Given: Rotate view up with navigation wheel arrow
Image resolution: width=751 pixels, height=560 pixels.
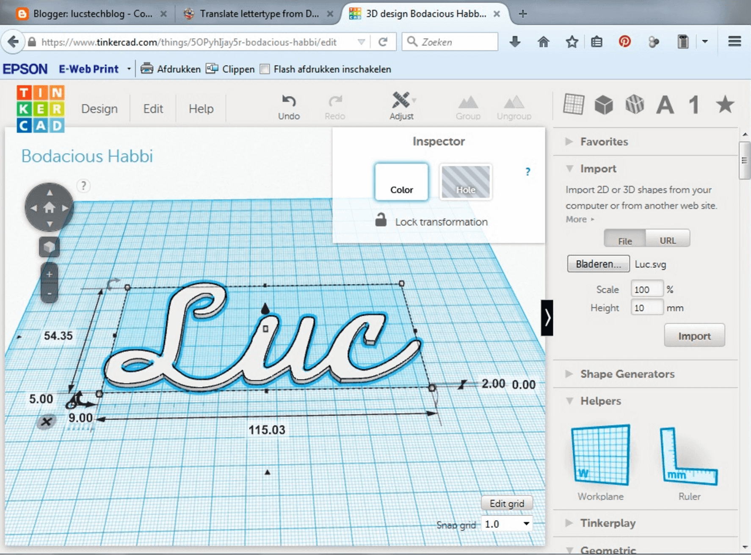Looking at the screenshot, I should (50, 192).
